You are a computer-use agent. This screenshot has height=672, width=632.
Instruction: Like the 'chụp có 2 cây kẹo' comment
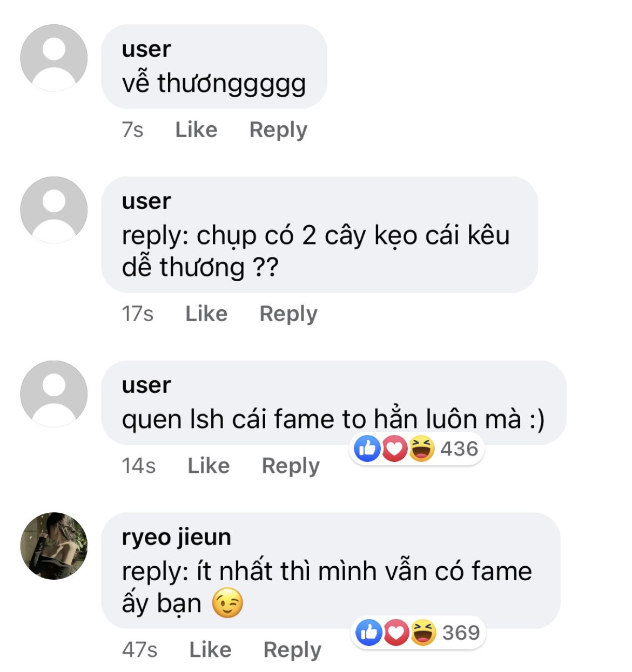point(206,314)
